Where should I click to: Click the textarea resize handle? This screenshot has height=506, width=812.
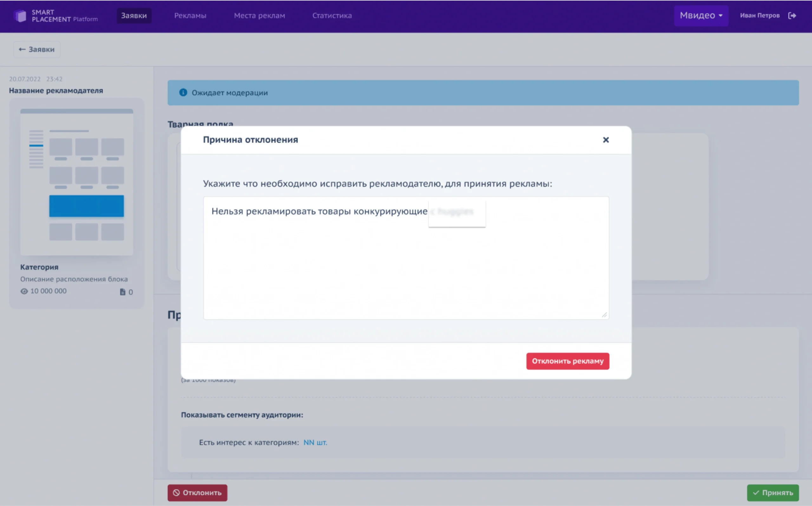click(x=604, y=315)
